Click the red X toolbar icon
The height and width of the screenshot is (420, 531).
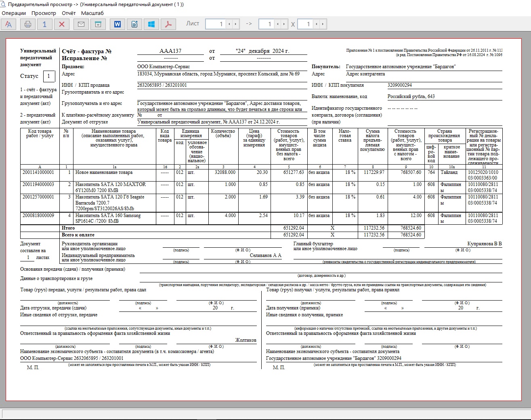[x=62, y=24]
